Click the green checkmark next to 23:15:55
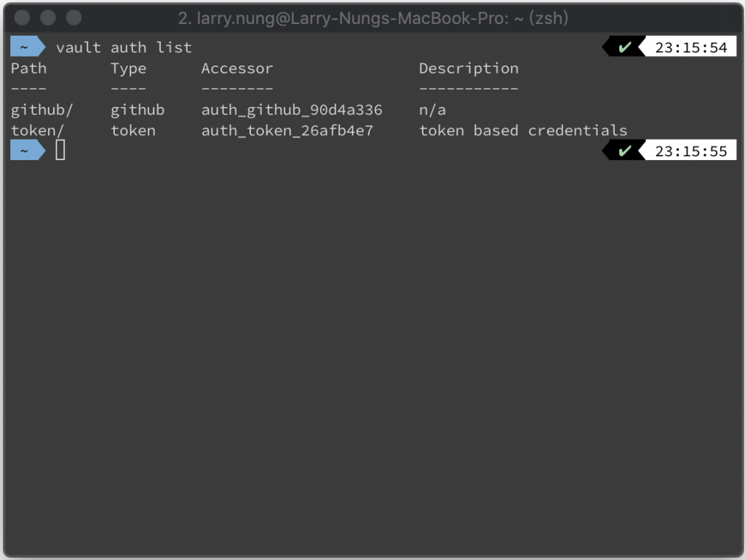Image resolution: width=745 pixels, height=560 pixels. point(624,151)
